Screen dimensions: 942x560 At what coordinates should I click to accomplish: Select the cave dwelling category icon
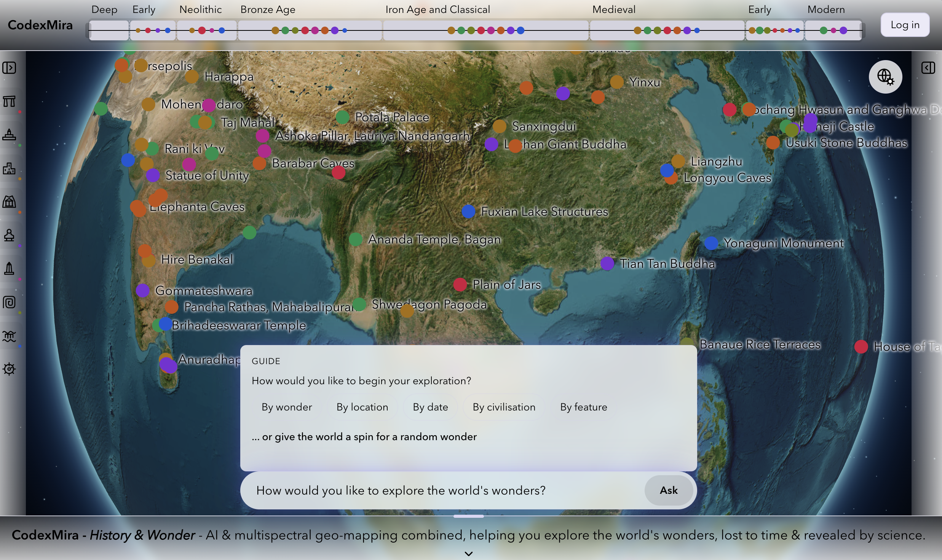point(9,202)
